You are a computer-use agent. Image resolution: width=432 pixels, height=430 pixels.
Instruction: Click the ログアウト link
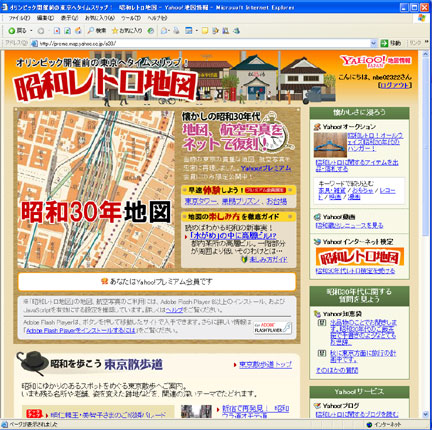pos(395,85)
